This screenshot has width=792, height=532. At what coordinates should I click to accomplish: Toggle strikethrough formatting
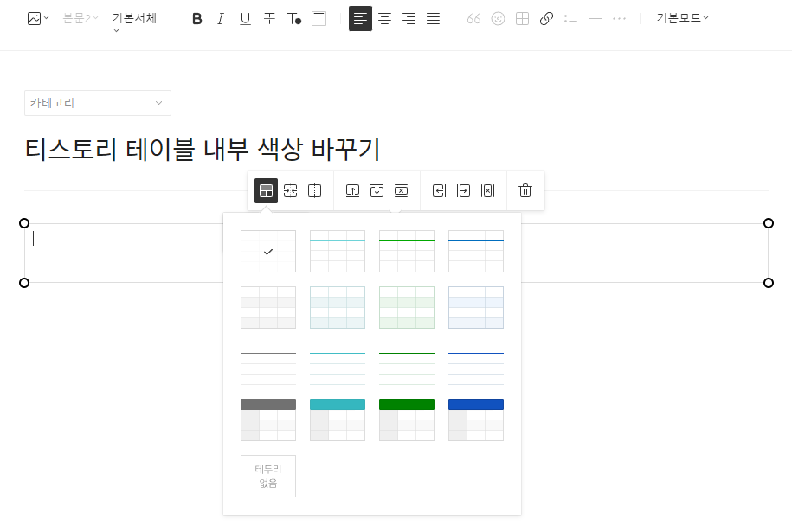pos(269,19)
